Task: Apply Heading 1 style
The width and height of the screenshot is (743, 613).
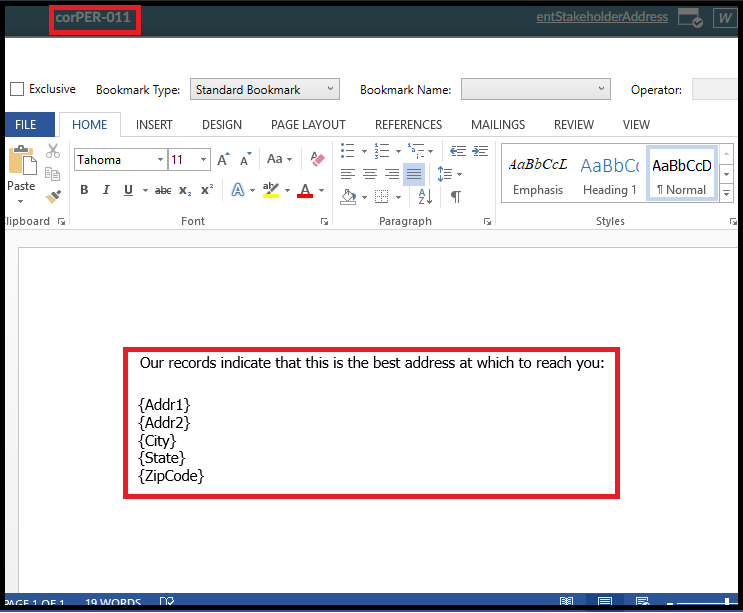Action: point(610,175)
